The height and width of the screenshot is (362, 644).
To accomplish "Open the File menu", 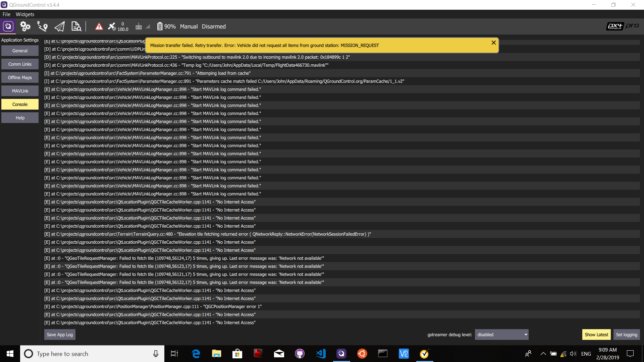I will [x=6, y=14].
